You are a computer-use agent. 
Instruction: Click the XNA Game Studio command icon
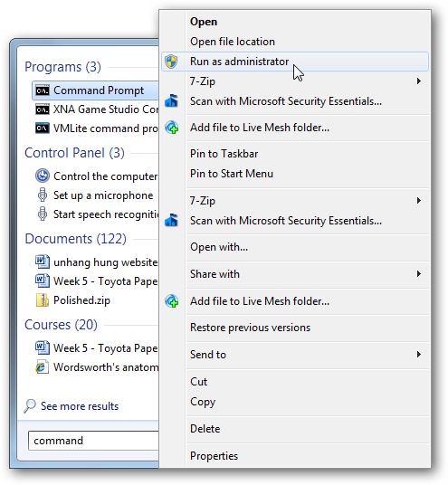42,109
